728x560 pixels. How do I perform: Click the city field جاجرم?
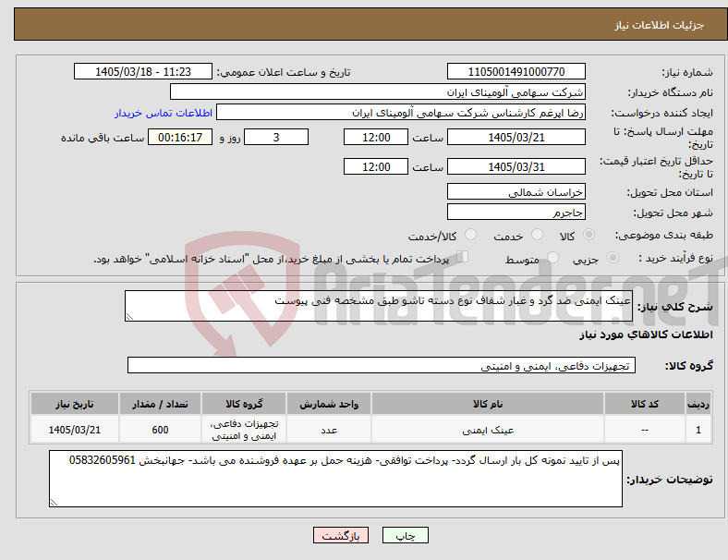point(516,213)
